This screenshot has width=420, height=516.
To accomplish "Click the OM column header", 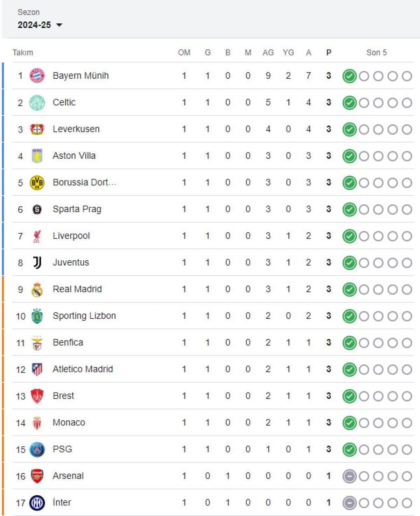I will coord(184,52).
